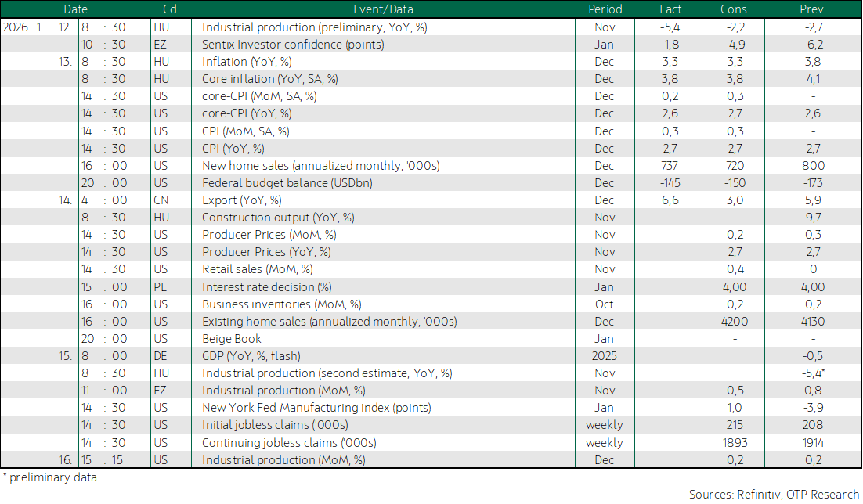Click the Period column header

click(x=605, y=9)
